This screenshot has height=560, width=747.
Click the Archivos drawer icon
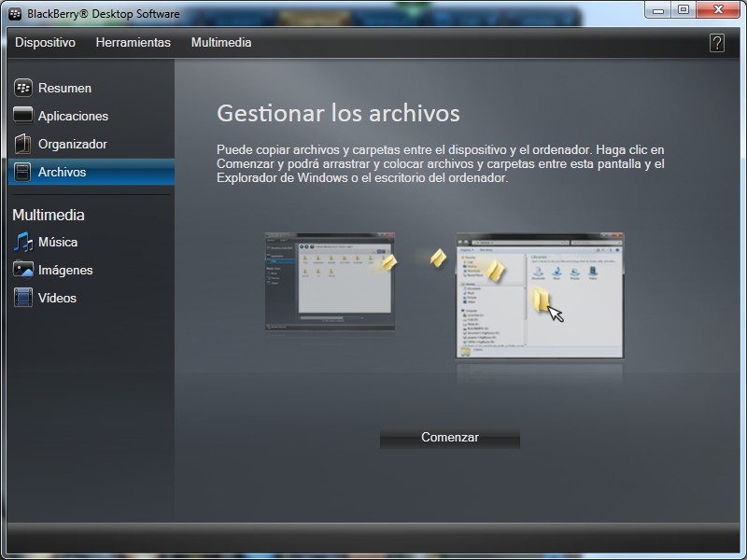click(22, 172)
